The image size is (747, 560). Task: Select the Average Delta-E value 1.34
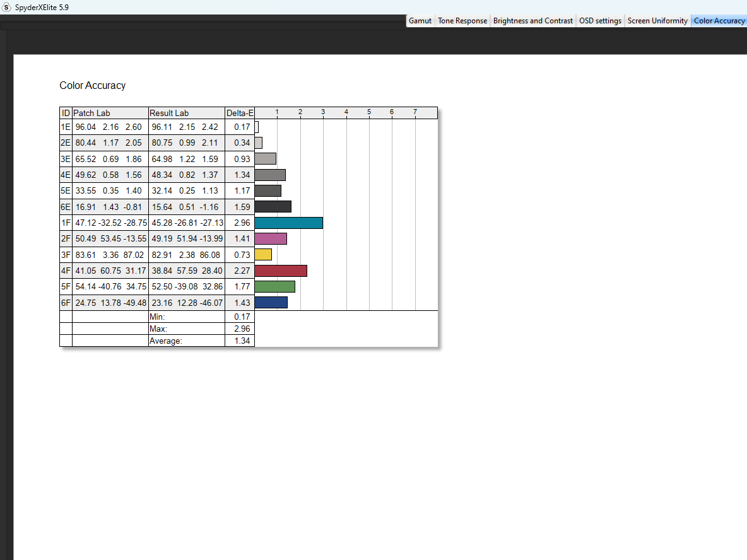point(242,341)
